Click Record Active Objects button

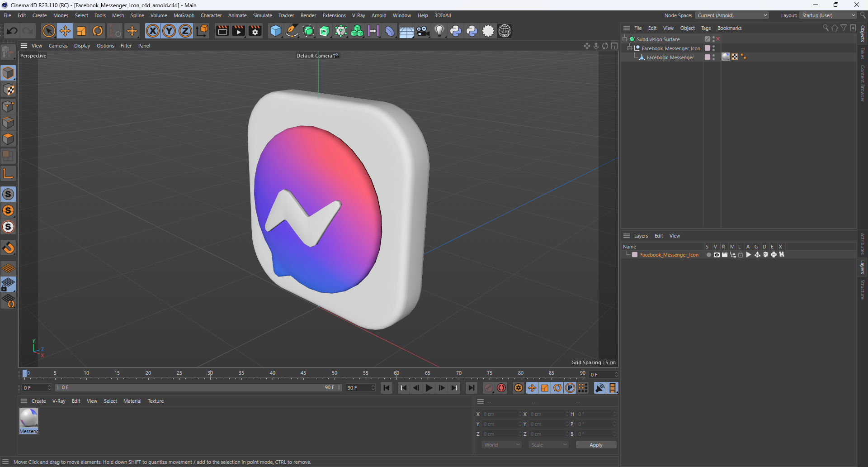pos(489,388)
